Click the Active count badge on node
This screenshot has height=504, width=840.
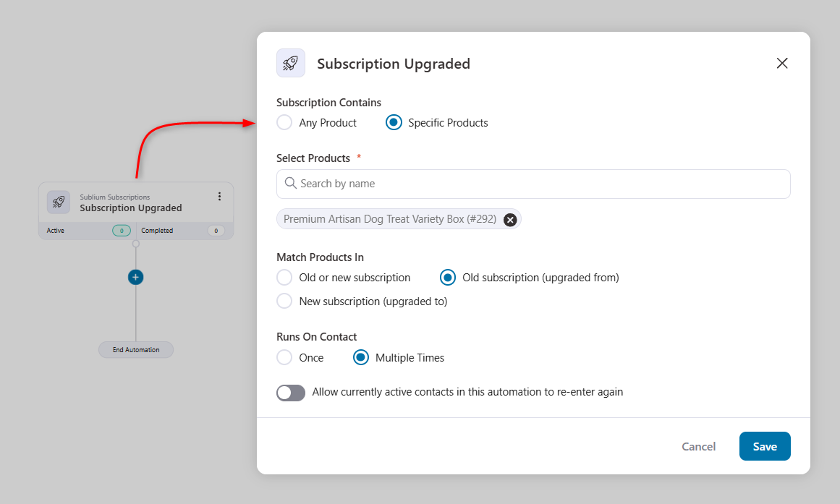[121, 231]
